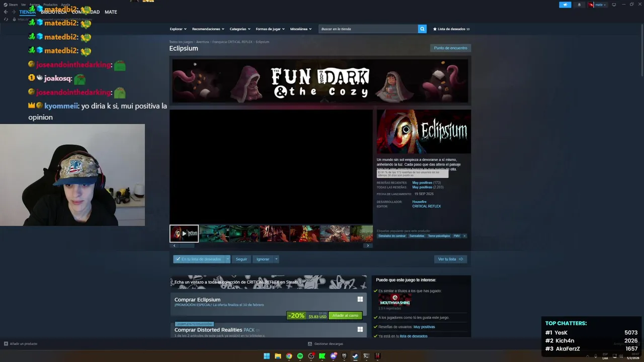Open Discord from the taskbar

[x=333, y=356]
